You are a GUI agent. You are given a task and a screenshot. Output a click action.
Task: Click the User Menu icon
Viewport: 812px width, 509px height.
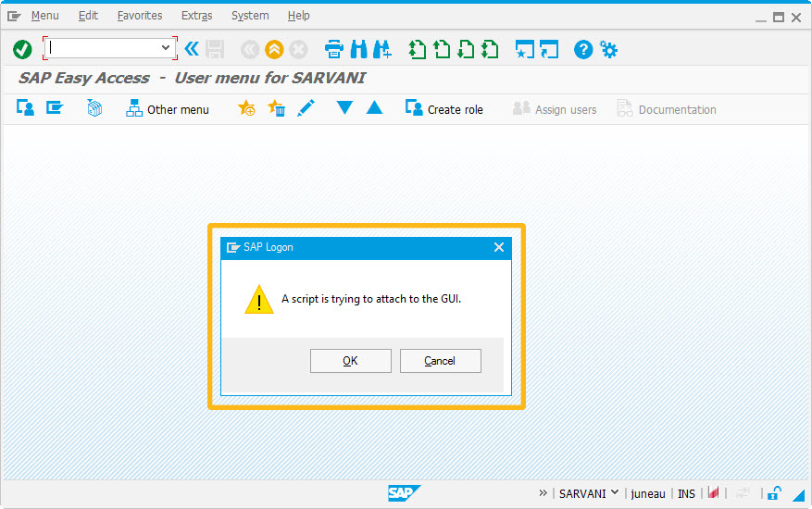click(25, 108)
